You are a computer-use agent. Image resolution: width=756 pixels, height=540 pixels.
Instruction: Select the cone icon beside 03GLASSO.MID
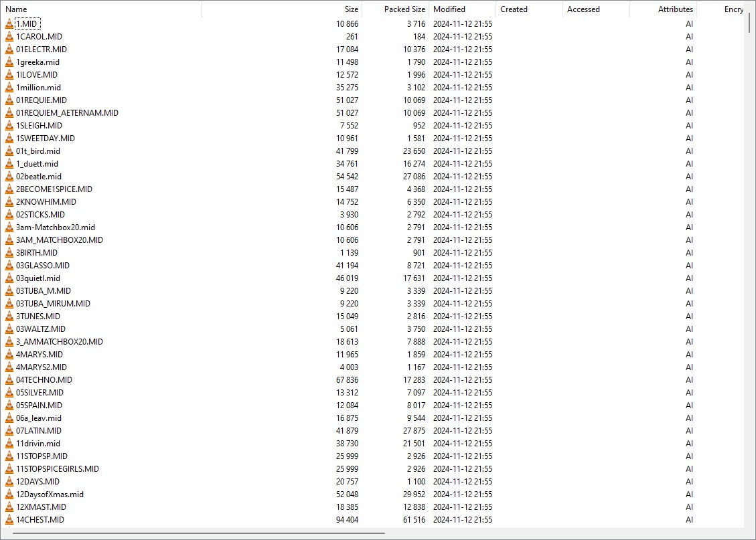pyautogui.click(x=9, y=266)
